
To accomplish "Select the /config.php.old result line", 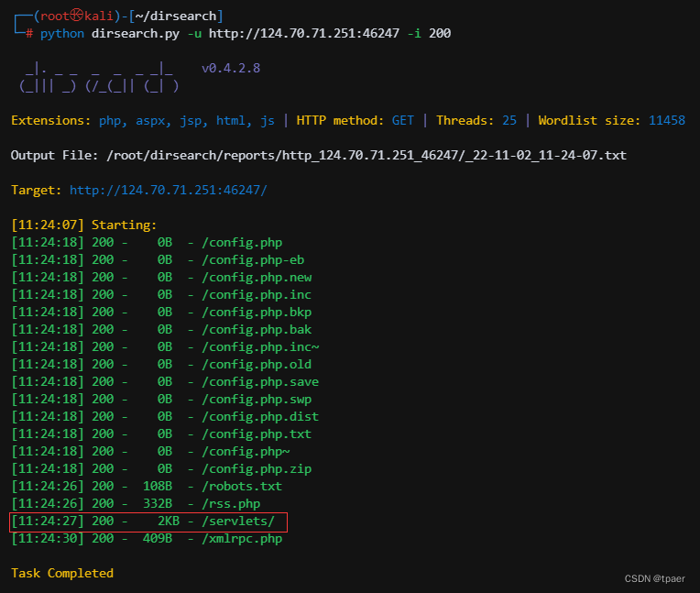I will [161, 365].
